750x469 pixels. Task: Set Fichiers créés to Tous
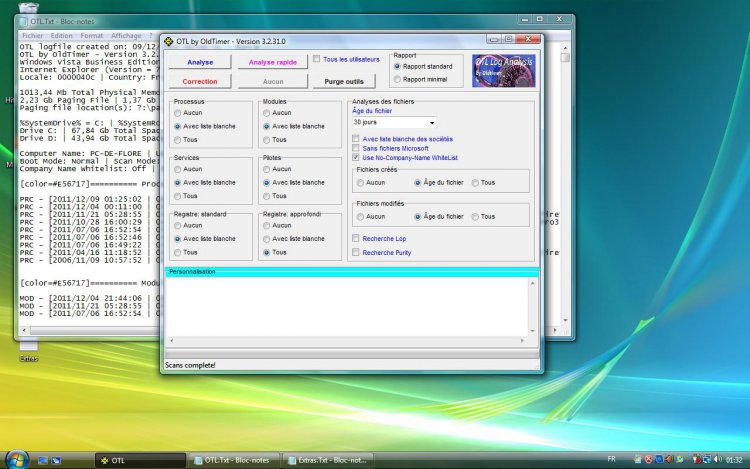point(475,183)
